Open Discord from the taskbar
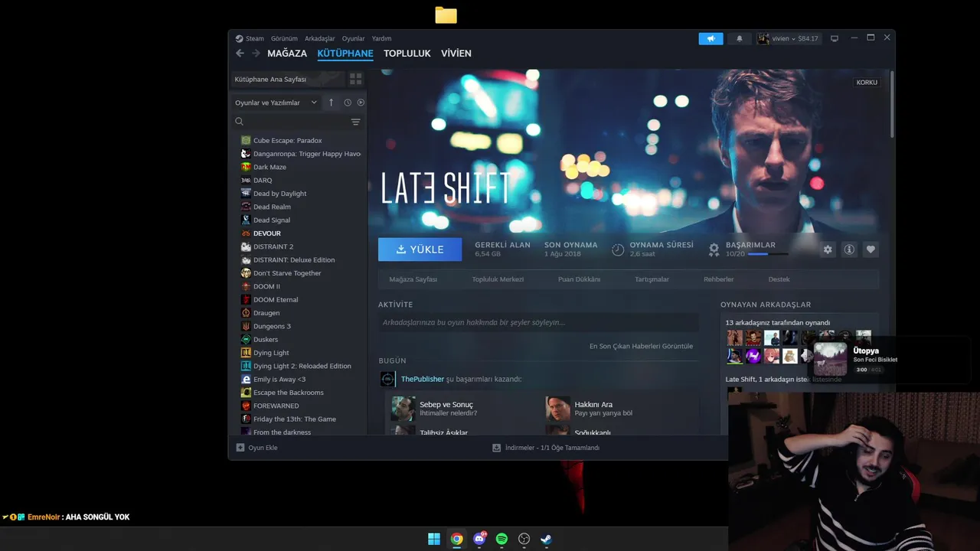The width and height of the screenshot is (980, 551). coord(479,539)
